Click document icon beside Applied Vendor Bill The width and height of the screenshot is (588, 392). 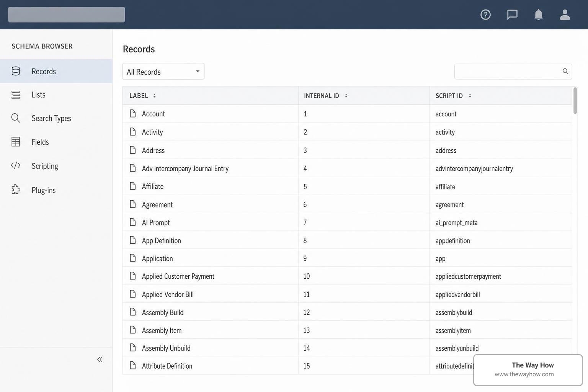tap(133, 294)
